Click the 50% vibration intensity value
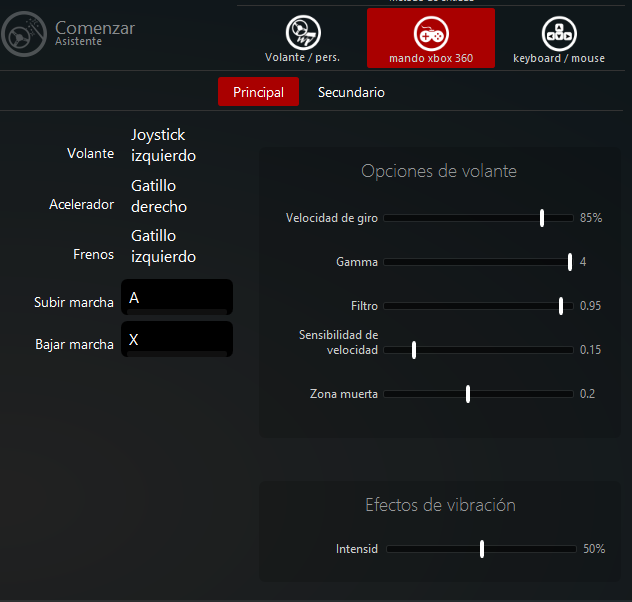632x602 pixels. 594,549
